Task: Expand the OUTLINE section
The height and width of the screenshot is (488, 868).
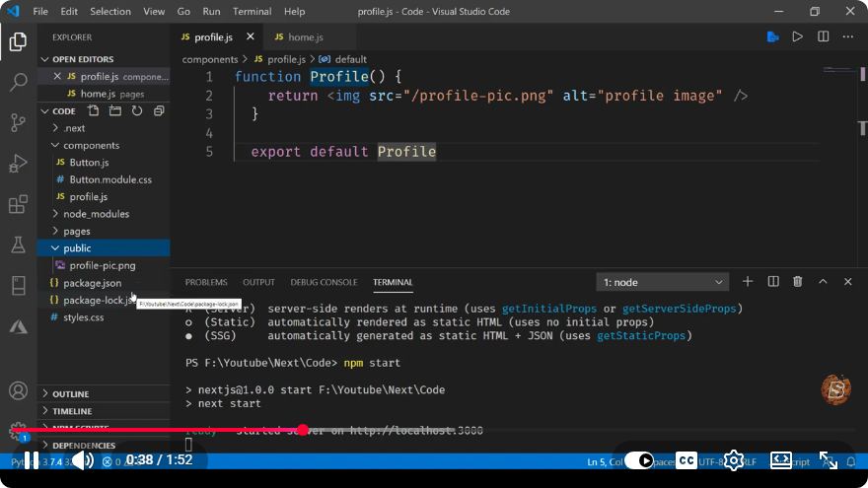Action: (x=70, y=394)
